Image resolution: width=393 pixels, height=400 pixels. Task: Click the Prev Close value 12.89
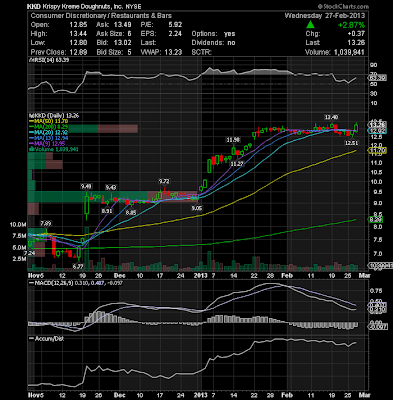tap(78, 52)
